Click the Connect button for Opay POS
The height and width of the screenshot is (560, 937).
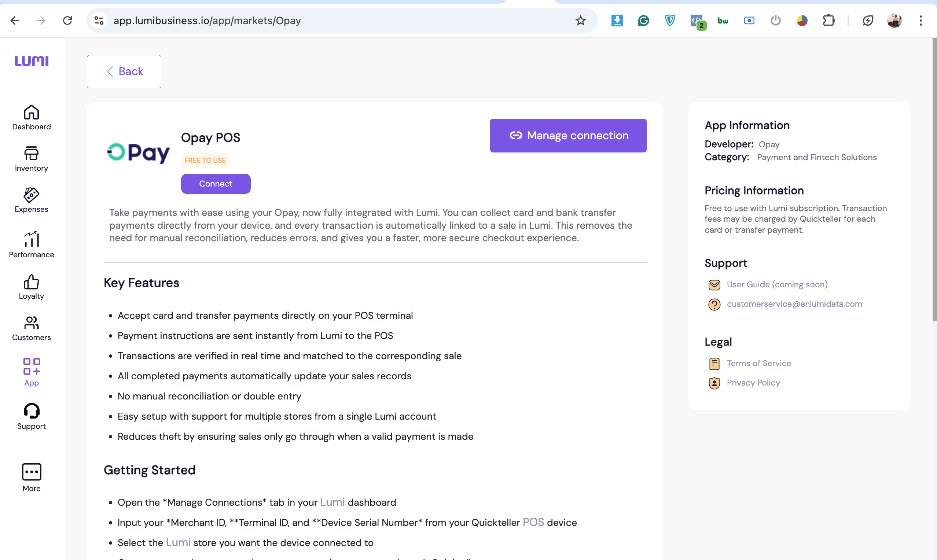(x=216, y=184)
